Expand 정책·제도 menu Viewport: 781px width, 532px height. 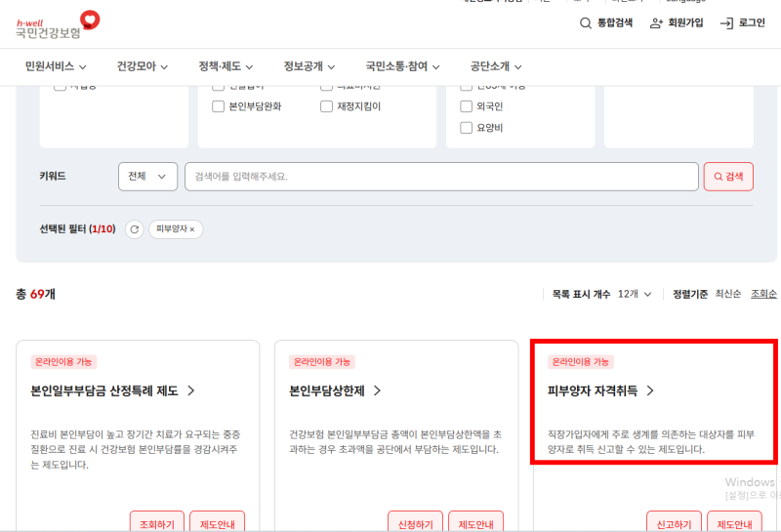226,66
